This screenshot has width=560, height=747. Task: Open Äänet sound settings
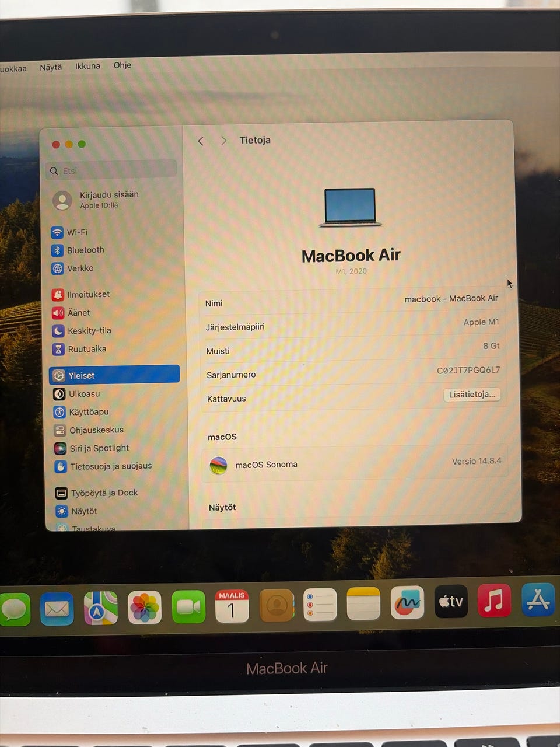click(71, 312)
